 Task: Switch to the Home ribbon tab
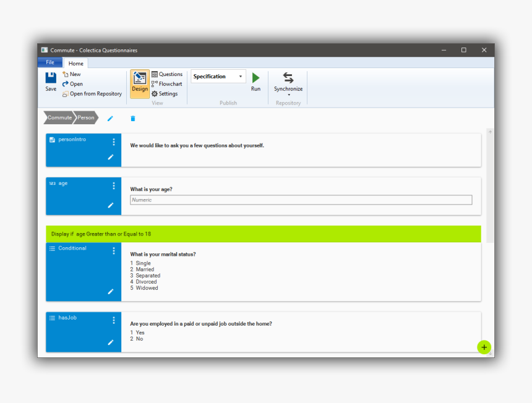(75, 63)
